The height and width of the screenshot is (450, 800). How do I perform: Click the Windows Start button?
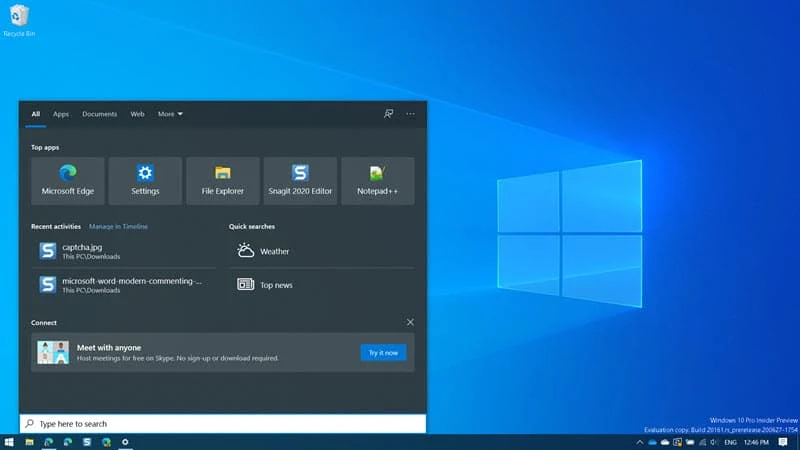(9, 442)
